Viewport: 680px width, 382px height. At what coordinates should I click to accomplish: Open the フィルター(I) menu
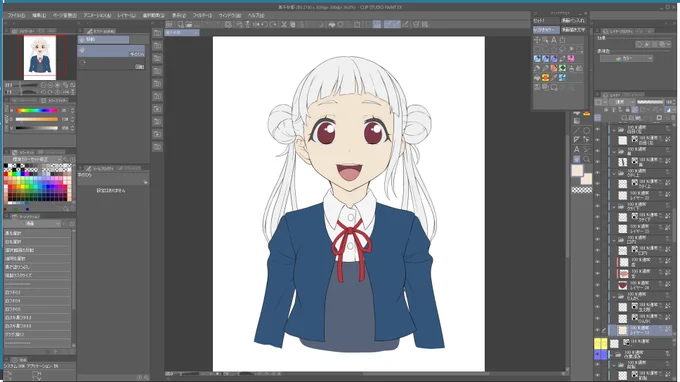202,15
